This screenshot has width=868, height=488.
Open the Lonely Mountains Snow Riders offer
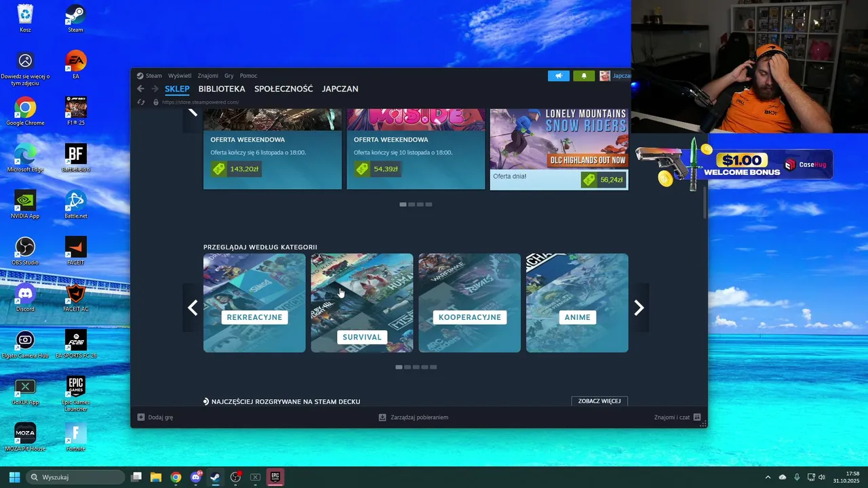(559, 149)
